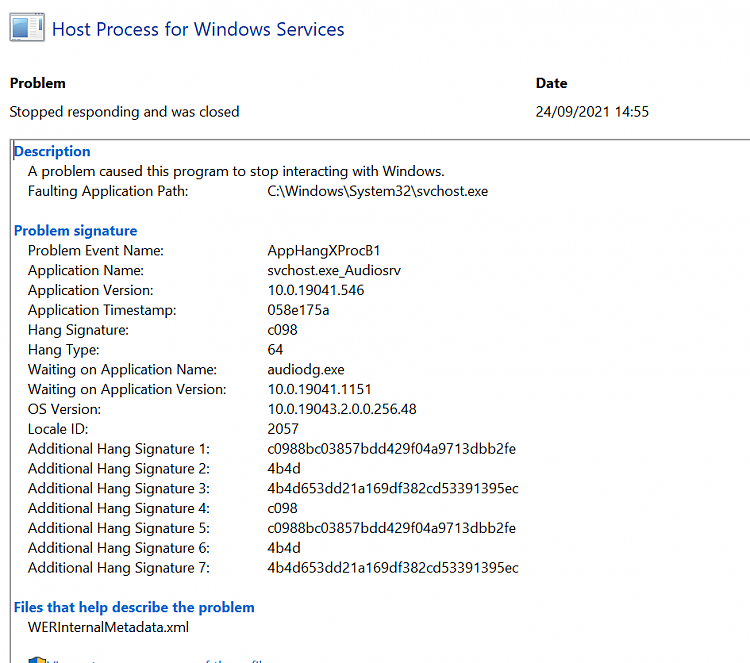The image size is (750, 663).
Task: Click the Stopped responding and was closed text
Action: 124,112
